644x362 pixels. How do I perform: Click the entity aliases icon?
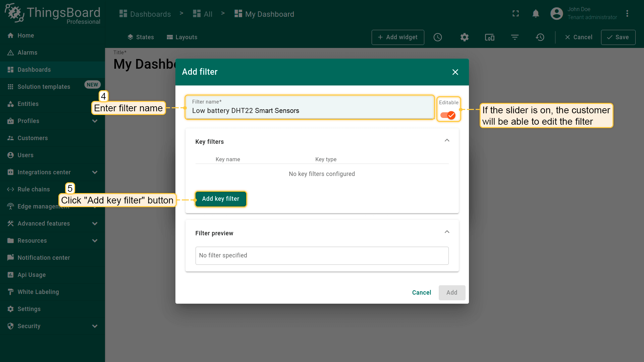pos(490,37)
